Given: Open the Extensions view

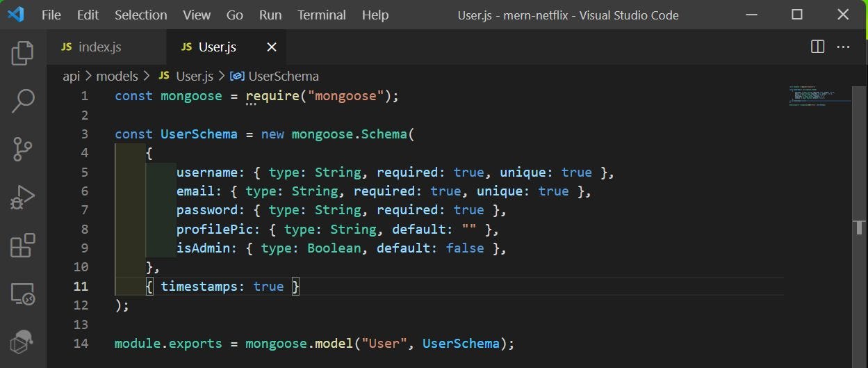Looking at the screenshot, I should click(x=23, y=246).
